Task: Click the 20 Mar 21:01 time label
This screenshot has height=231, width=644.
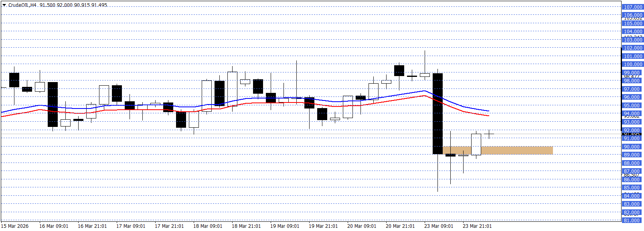Action: [x=400, y=226]
